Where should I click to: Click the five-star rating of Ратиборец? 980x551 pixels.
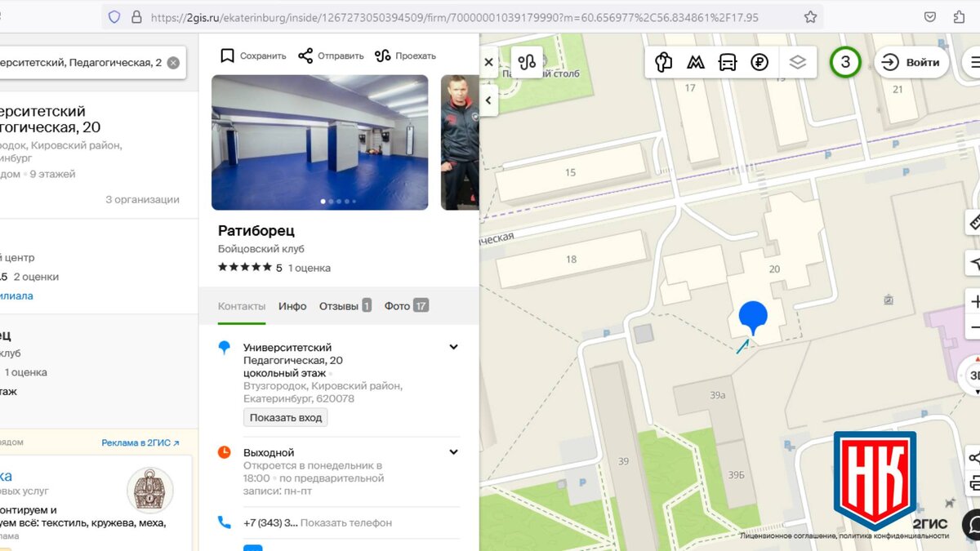(x=245, y=267)
